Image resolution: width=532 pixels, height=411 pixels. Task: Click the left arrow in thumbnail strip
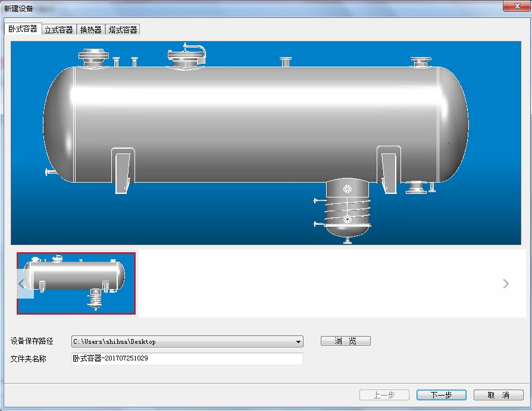pyautogui.click(x=21, y=284)
